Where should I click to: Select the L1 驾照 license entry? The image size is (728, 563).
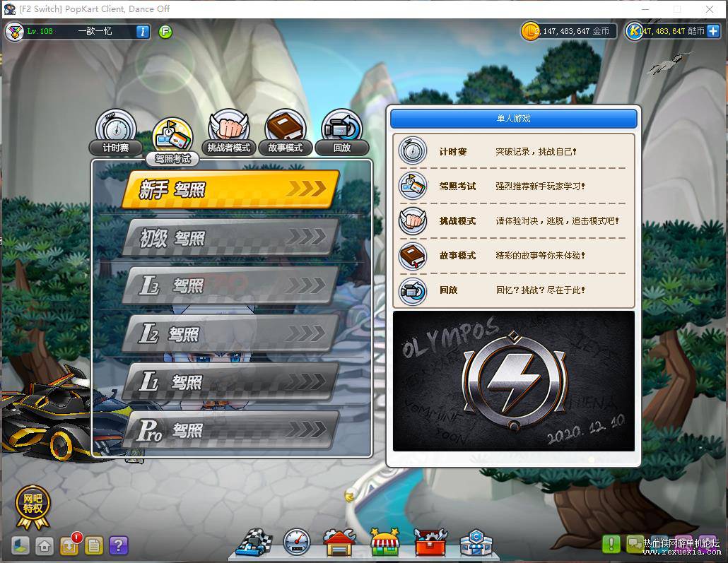[230, 381]
